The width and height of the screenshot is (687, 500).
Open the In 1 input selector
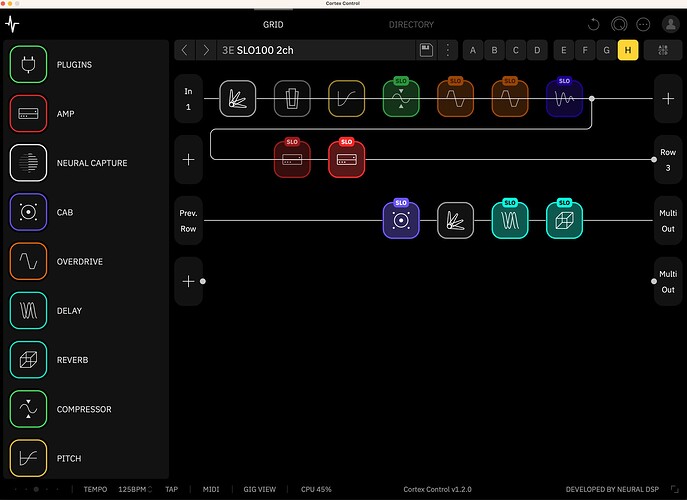tap(188, 99)
